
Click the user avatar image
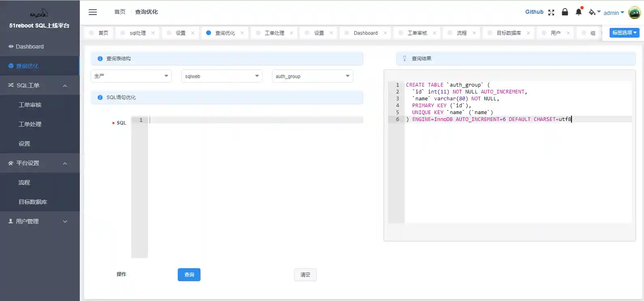tap(634, 13)
